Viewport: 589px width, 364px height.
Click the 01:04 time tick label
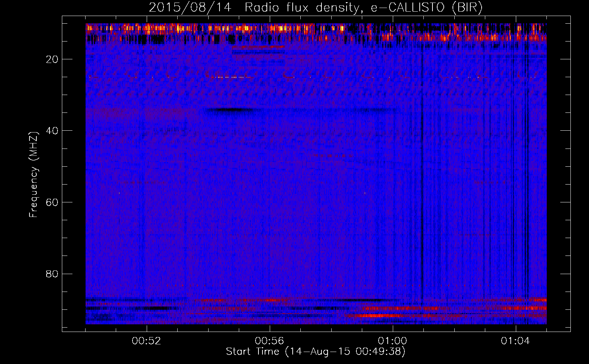[x=515, y=341]
